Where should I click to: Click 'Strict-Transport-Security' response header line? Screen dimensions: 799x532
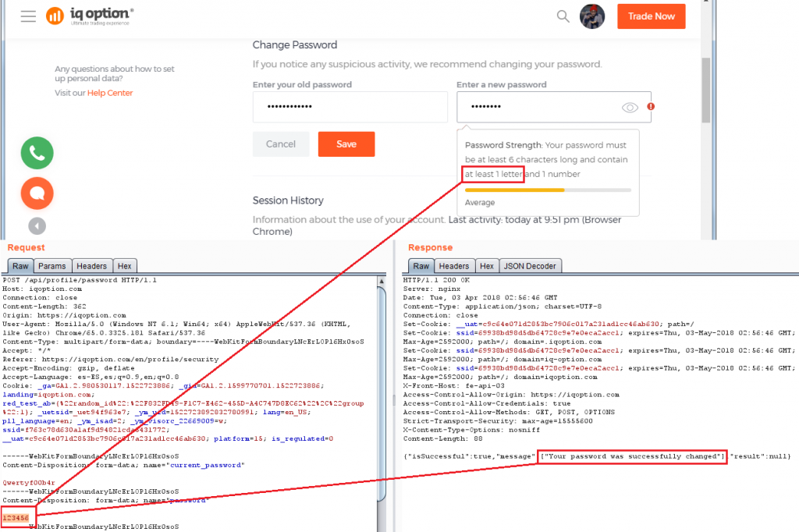point(498,421)
